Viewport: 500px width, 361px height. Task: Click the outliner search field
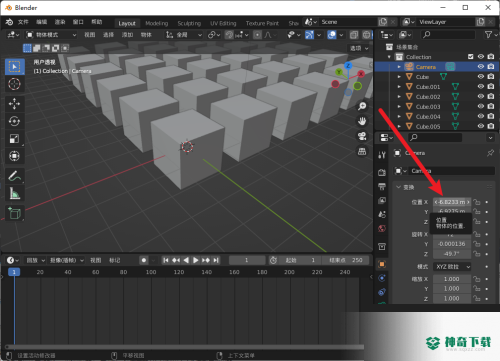tap(448, 34)
